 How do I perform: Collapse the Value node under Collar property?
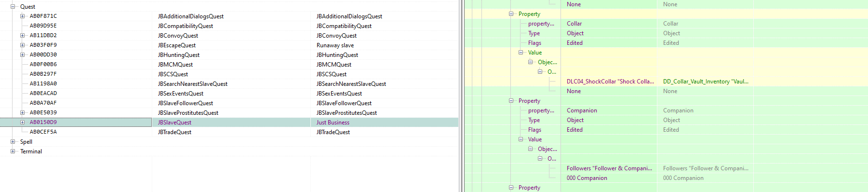click(x=521, y=53)
